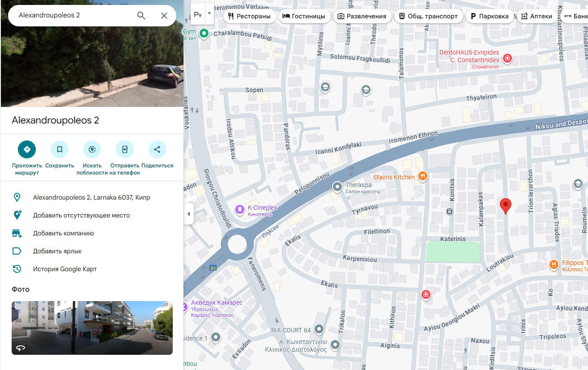588x370 pixels.
Task: Select the Гостиницы filter chip
Action: click(304, 17)
